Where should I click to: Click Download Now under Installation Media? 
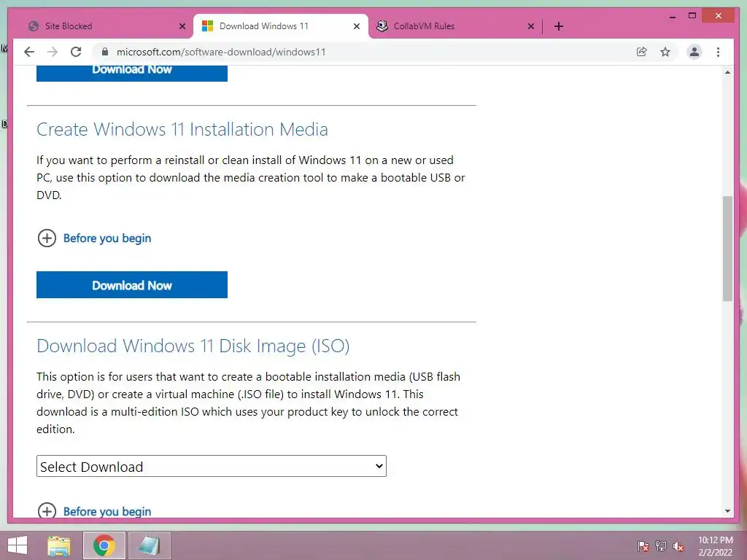click(132, 285)
